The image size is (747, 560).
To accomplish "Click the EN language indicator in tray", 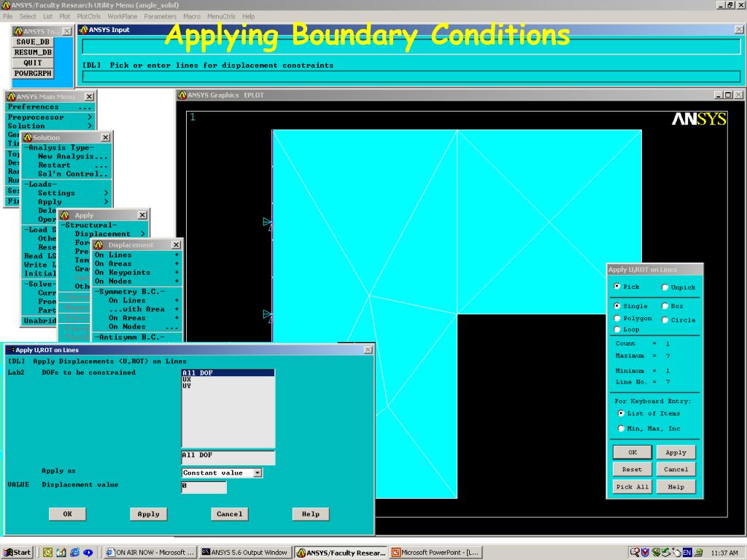I will click(686, 553).
